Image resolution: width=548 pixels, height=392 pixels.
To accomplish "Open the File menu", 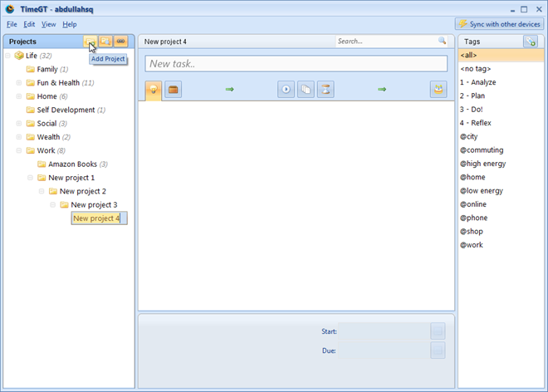I will (12, 24).
